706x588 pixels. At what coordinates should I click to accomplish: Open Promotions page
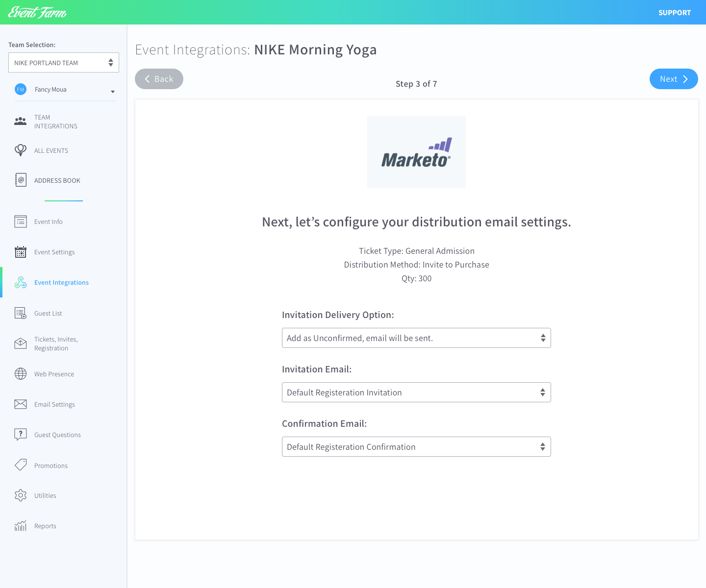click(51, 465)
